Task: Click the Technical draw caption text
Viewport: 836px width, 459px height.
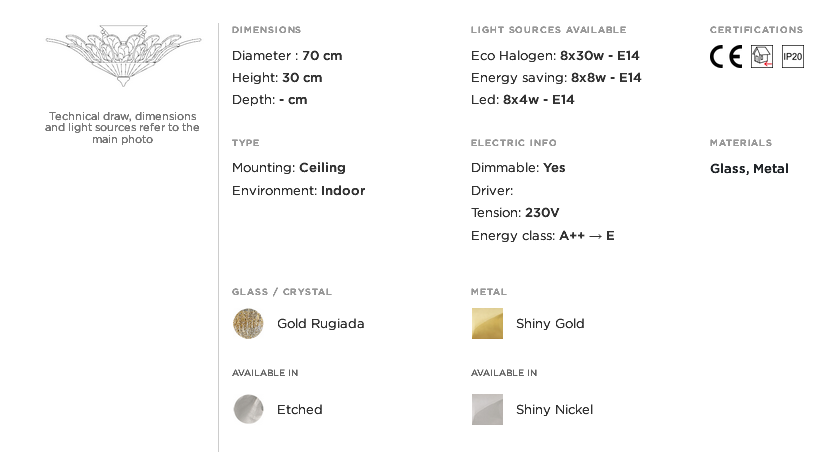Action: click(122, 128)
